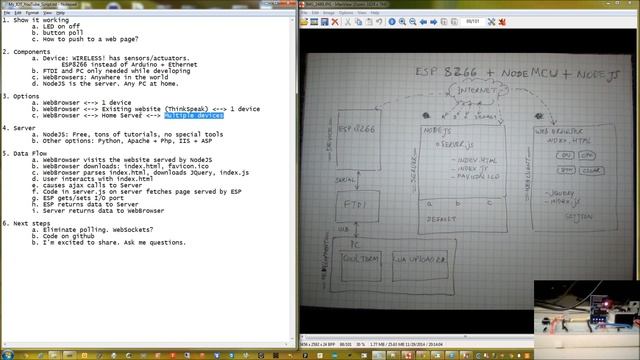Click 'a. Eliminate polling. WebSockets?' line

[x=92, y=230]
